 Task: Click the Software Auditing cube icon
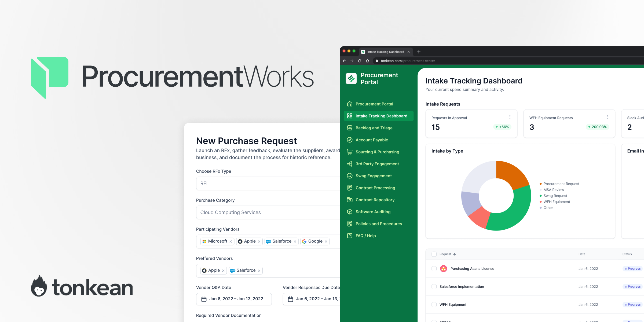pos(350,212)
